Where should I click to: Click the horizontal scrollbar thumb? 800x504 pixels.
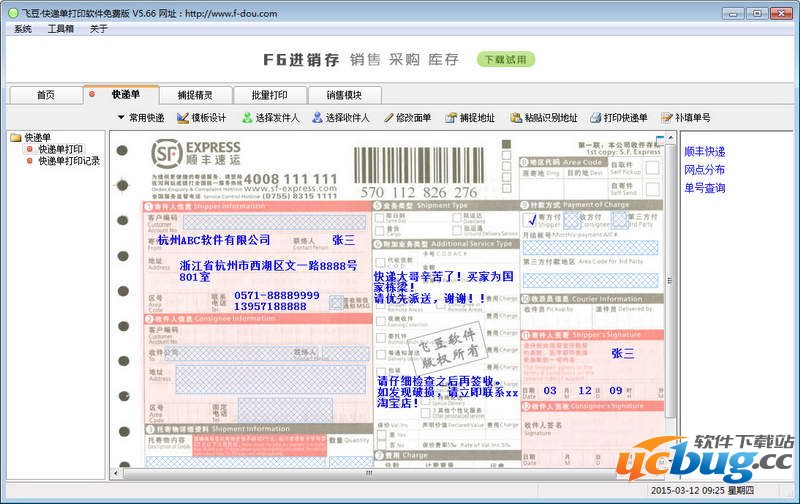click(x=368, y=473)
